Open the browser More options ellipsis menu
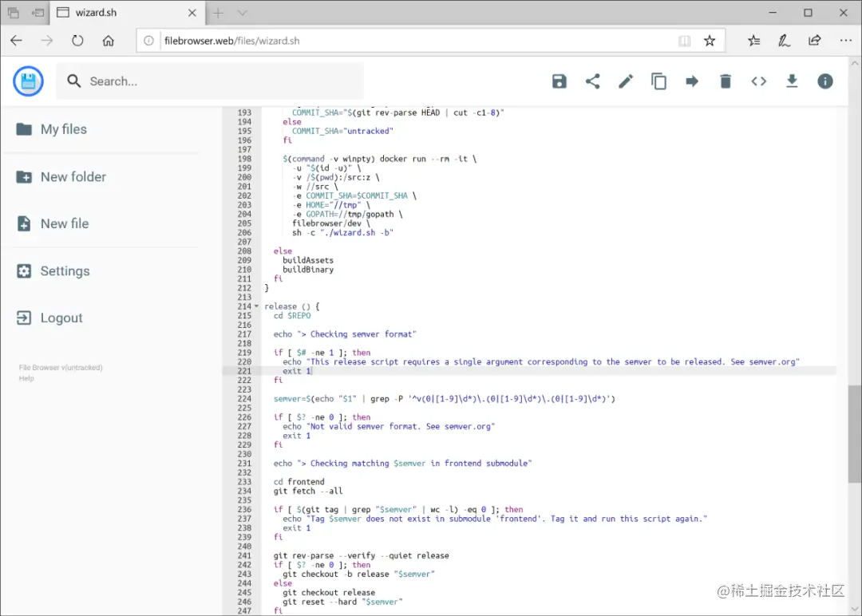This screenshot has height=616, width=862. tap(845, 41)
